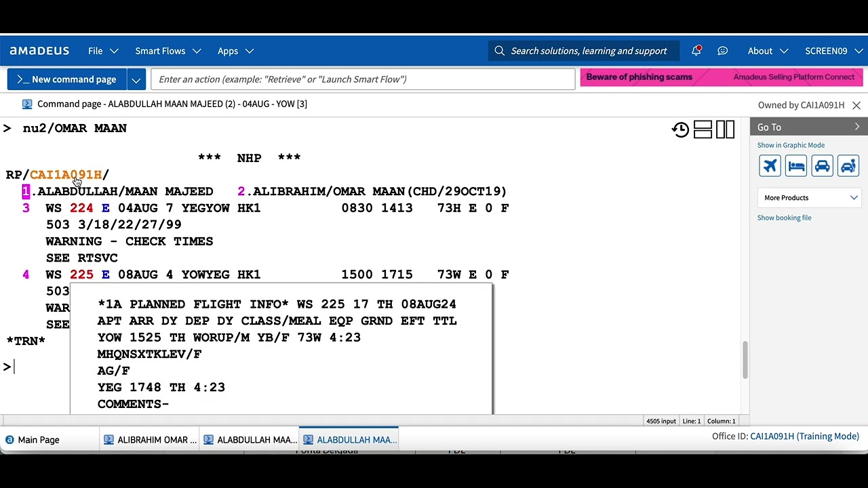Click the office ID CAI1A091H in the RP line
The width and height of the screenshot is (868, 488).
(66, 175)
